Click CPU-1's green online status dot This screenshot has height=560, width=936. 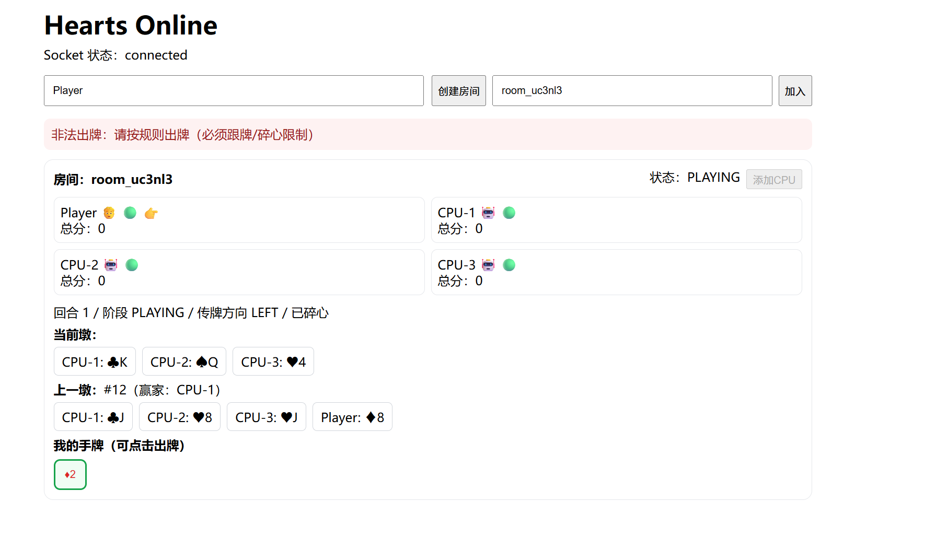coord(509,213)
